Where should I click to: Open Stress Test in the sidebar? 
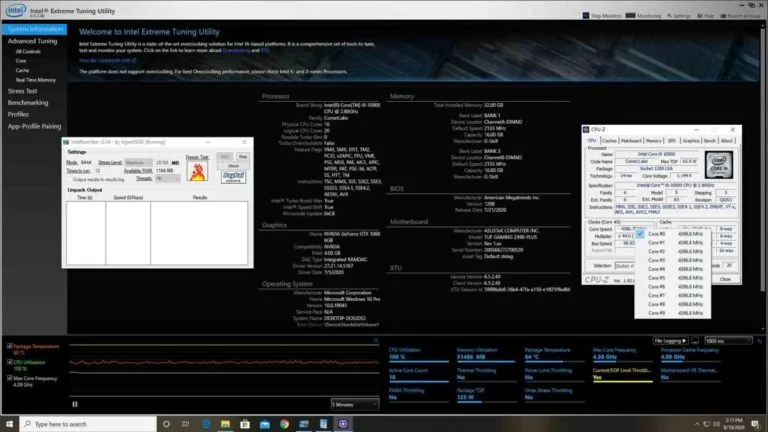[22, 91]
